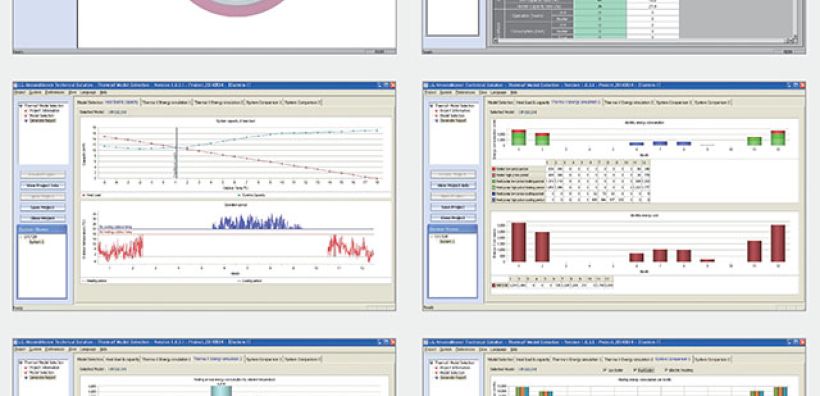Switch to Model Selection tab in monthly energy window
Viewport: 820px width, 396px height.
pyautogui.click(x=500, y=103)
